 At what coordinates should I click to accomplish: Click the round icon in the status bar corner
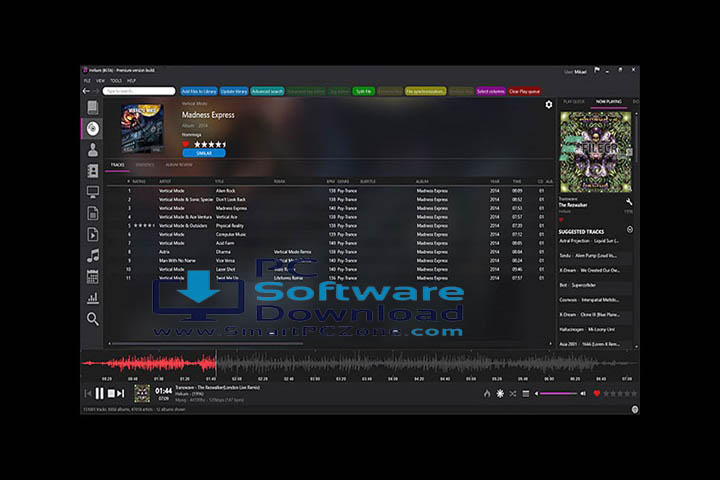coord(635,409)
